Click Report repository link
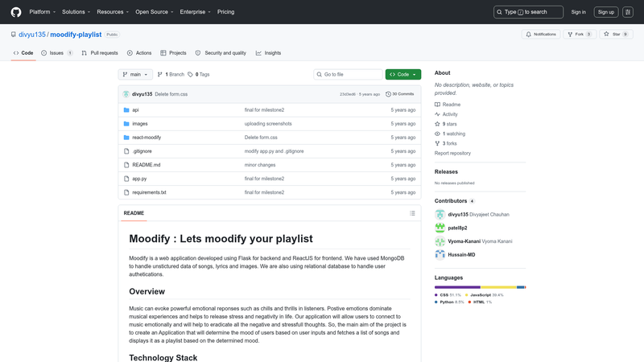The width and height of the screenshot is (644, 362). point(452,153)
